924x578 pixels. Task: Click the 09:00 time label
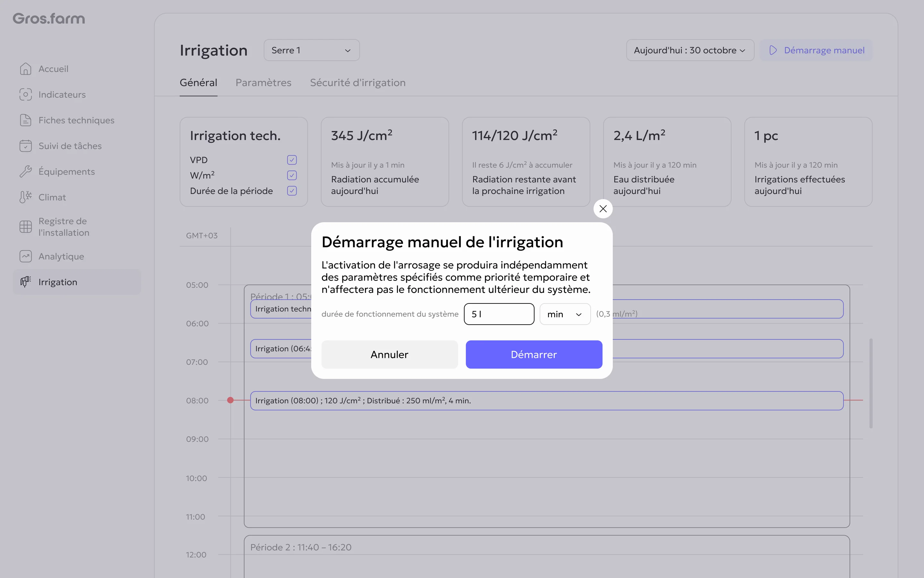tap(197, 439)
